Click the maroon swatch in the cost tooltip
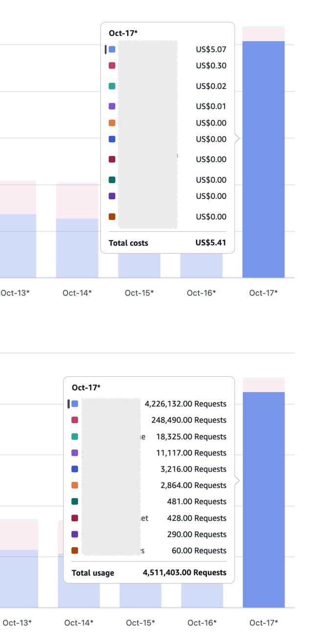 112,159
